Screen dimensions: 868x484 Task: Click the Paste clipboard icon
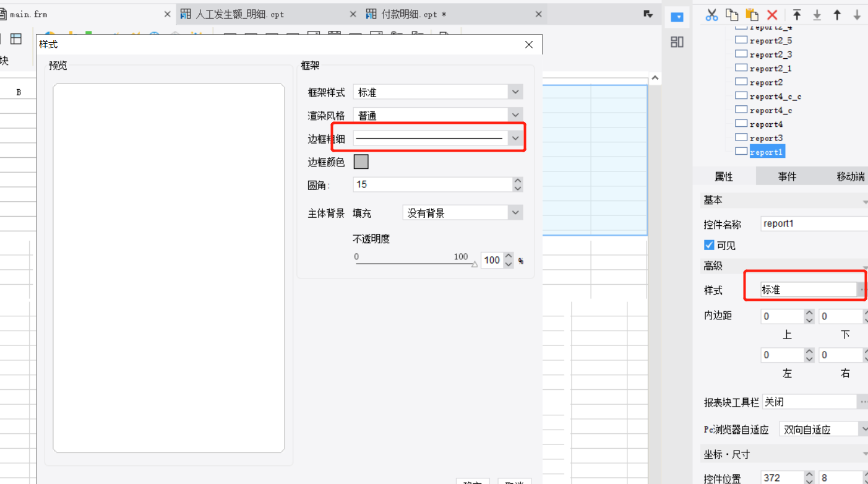coord(752,15)
